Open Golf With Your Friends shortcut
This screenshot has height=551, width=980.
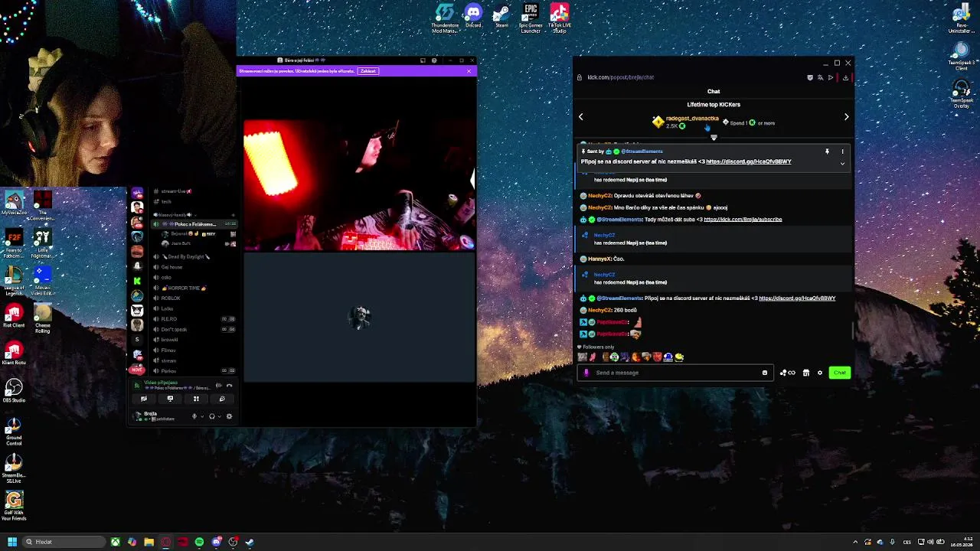click(x=14, y=506)
